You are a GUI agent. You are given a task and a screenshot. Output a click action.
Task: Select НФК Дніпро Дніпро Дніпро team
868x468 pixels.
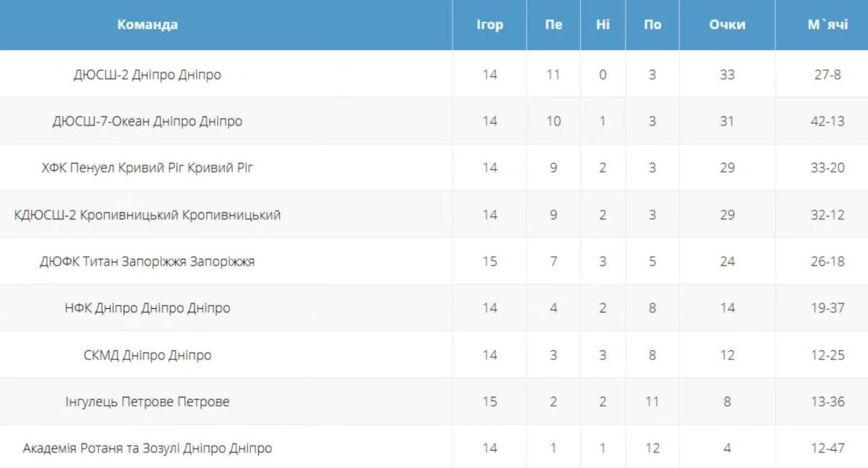(x=148, y=308)
